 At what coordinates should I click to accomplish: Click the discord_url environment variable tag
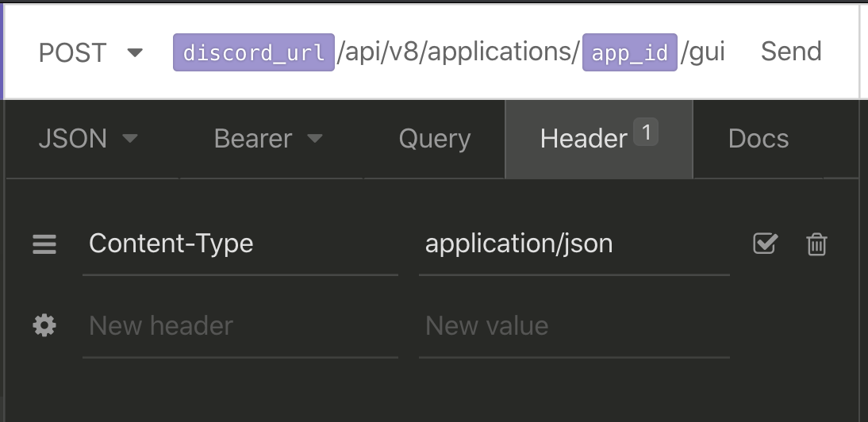(254, 52)
